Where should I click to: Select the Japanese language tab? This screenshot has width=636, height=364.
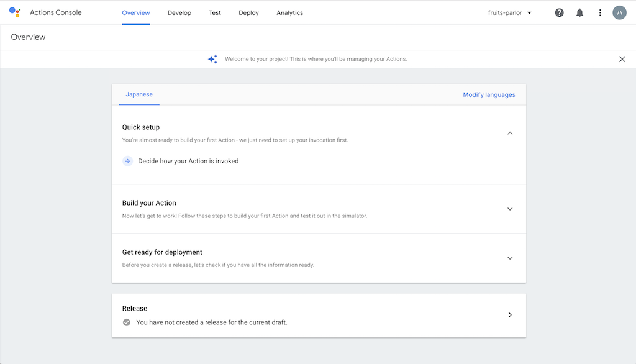pos(139,94)
